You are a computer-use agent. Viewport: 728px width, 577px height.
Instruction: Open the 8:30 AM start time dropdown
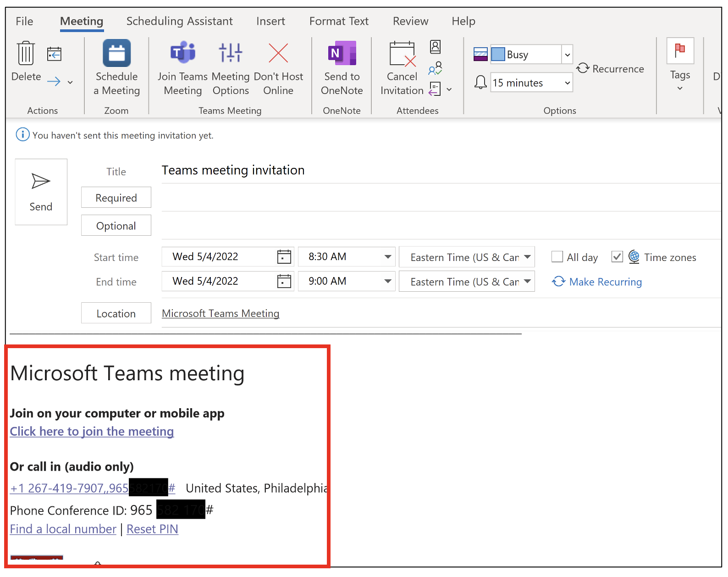[388, 257]
